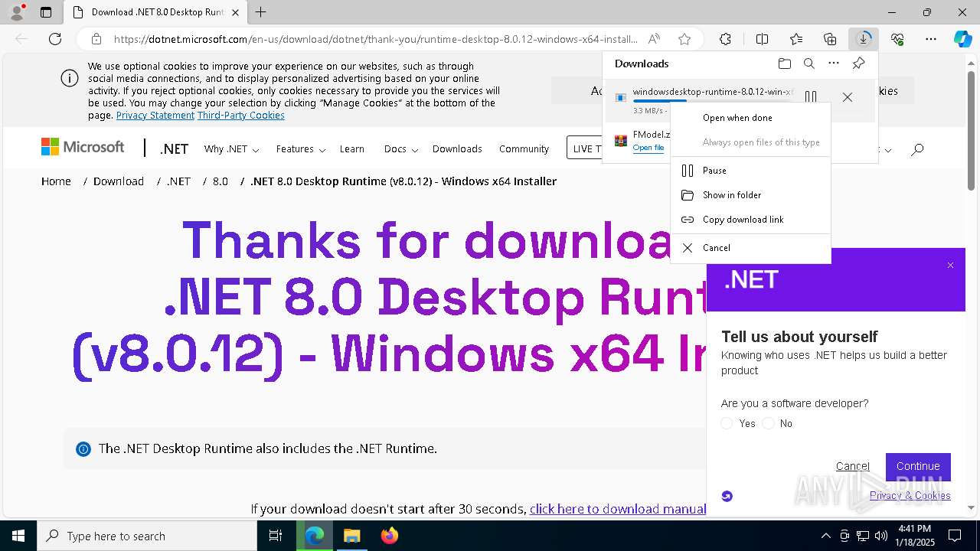
Task: Open Community navigation link
Action: coord(524,149)
